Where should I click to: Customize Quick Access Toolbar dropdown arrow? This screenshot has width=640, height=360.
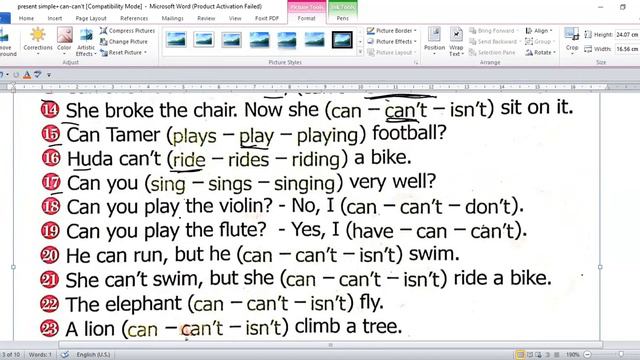(49, 75)
